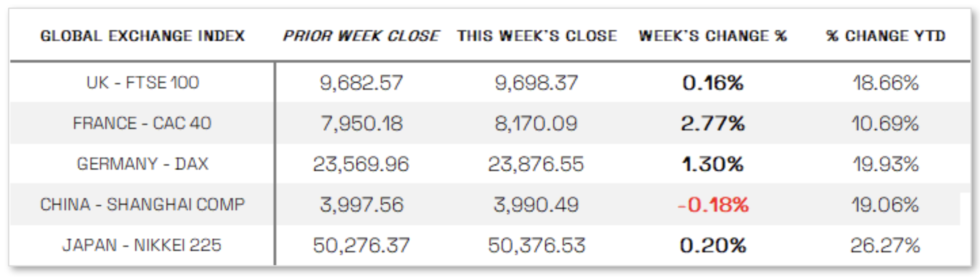Click the 0.16% weekly change cell
Viewport: 980px width, 277px height.
click(712, 83)
